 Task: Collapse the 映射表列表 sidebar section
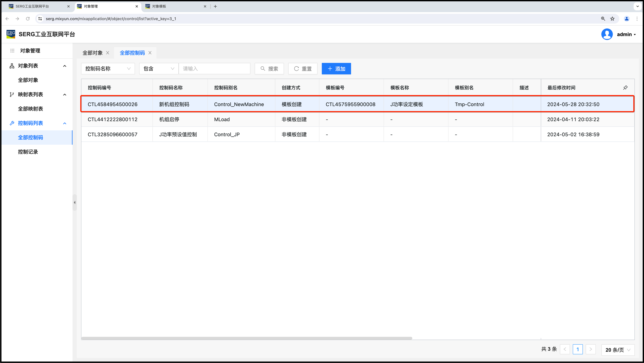tap(64, 95)
